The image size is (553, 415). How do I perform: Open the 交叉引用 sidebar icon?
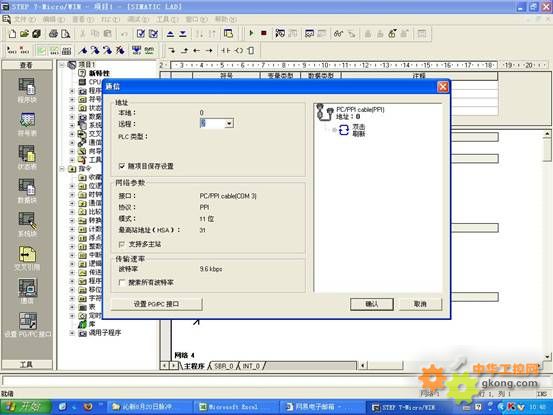click(x=27, y=258)
